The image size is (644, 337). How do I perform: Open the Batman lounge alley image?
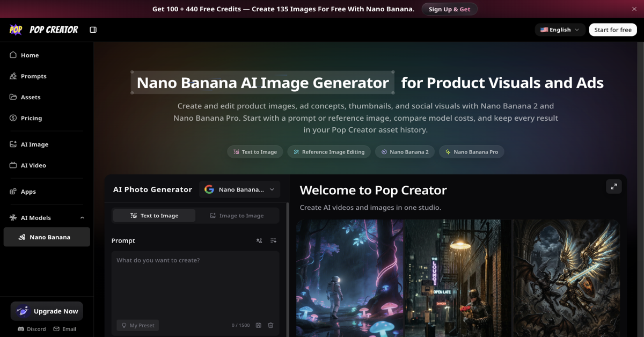click(457, 278)
